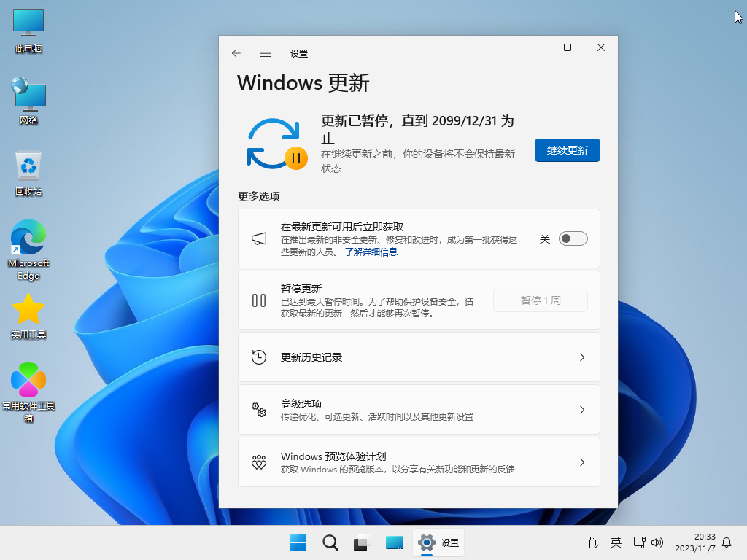Click the taskbar Search icon
747x560 pixels.
click(330, 542)
